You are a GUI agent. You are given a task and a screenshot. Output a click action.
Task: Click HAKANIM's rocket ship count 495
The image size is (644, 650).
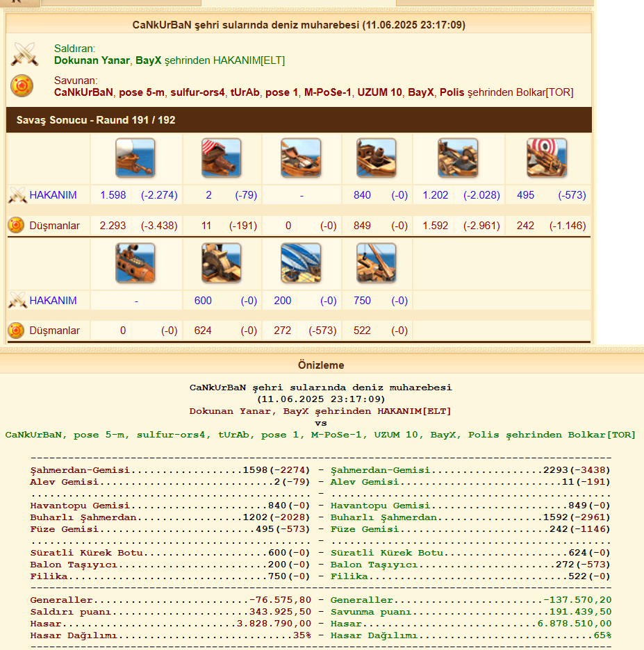[x=525, y=195]
